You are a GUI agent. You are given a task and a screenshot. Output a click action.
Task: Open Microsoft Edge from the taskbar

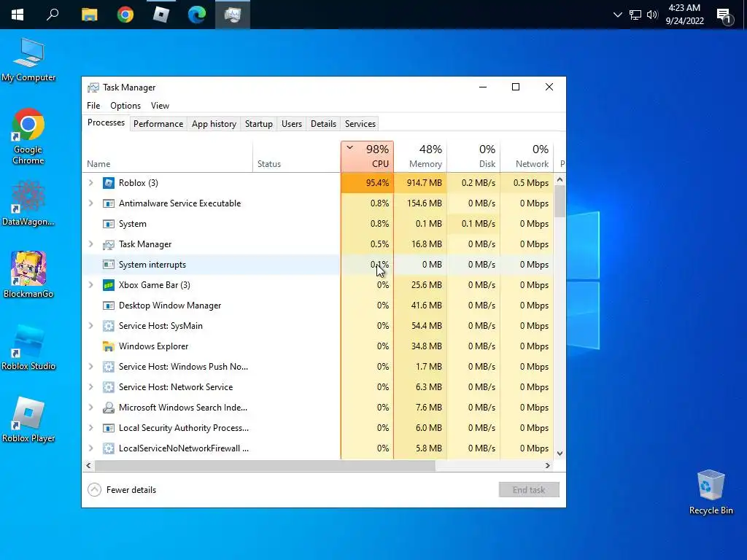coord(196,15)
